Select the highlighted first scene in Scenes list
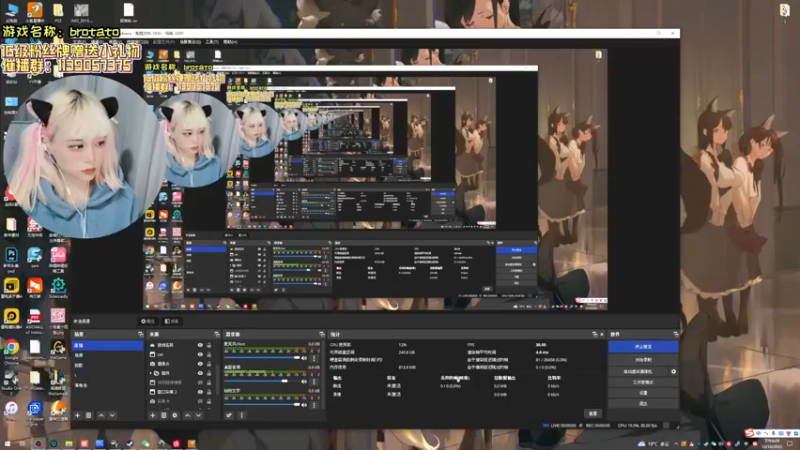This screenshot has width=800, height=450. (108, 345)
